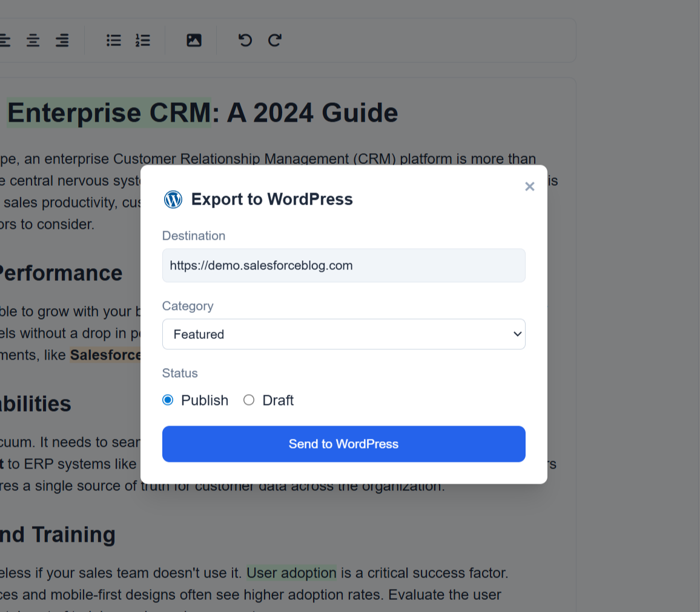Open the Category dropdown showing Featured
The height and width of the screenshot is (612, 700).
[344, 334]
